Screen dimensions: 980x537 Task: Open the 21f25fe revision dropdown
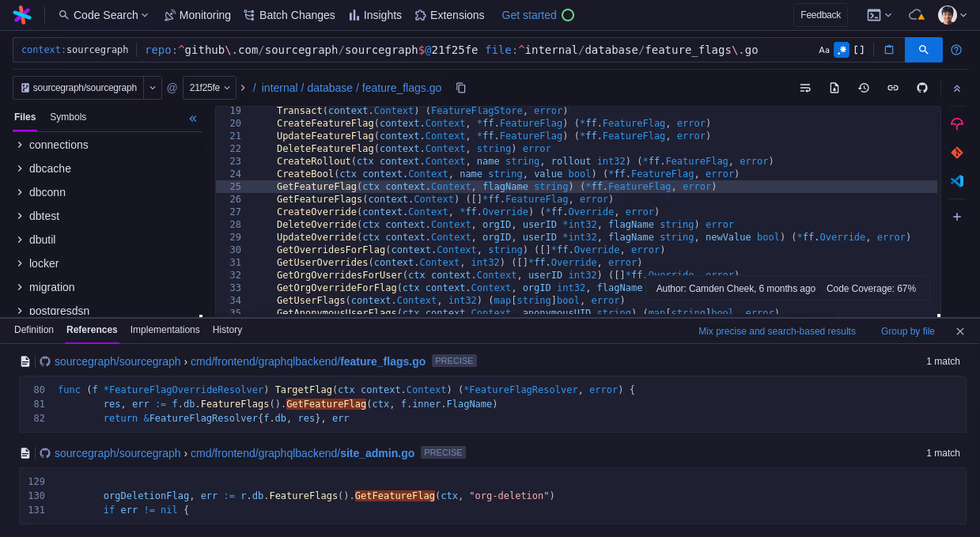pos(210,88)
